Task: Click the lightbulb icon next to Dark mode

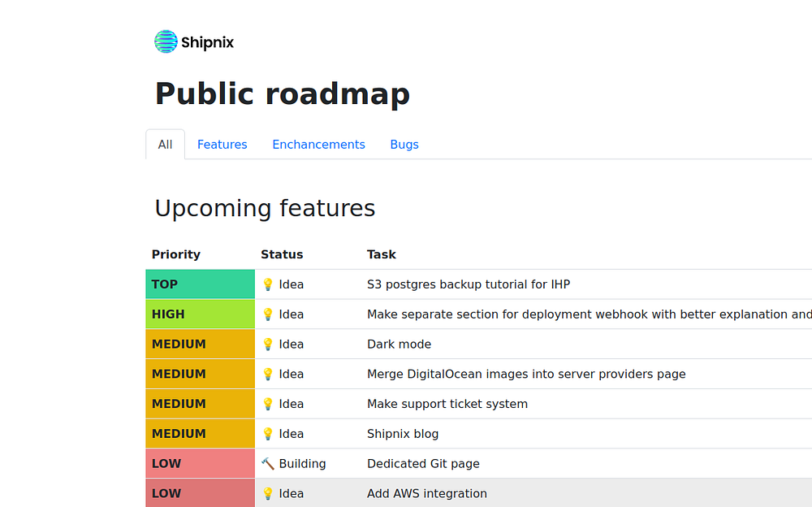Action: [x=268, y=344]
